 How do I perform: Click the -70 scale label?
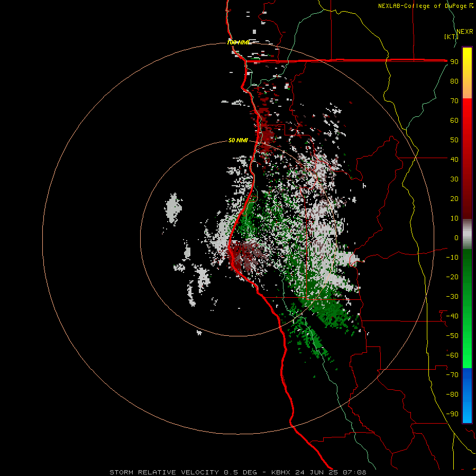tap(452, 375)
